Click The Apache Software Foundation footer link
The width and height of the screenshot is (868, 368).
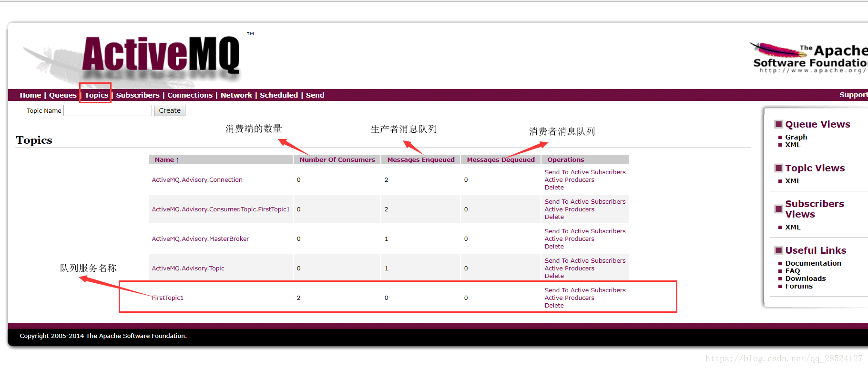pyautogui.click(x=135, y=336)
